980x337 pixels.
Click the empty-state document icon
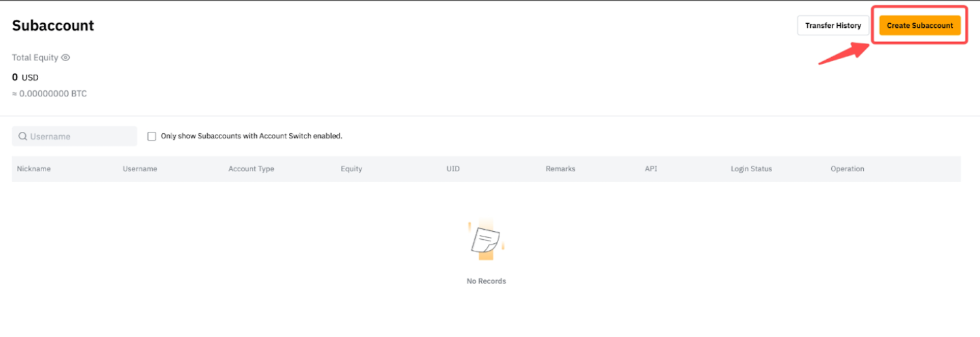[486, 241]
